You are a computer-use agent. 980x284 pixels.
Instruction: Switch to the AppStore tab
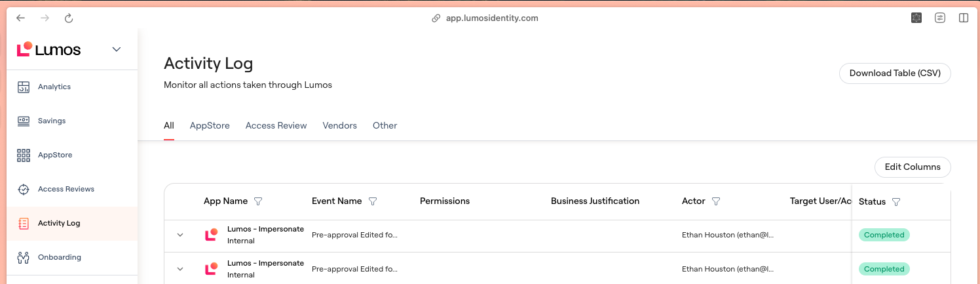point(210,125)
